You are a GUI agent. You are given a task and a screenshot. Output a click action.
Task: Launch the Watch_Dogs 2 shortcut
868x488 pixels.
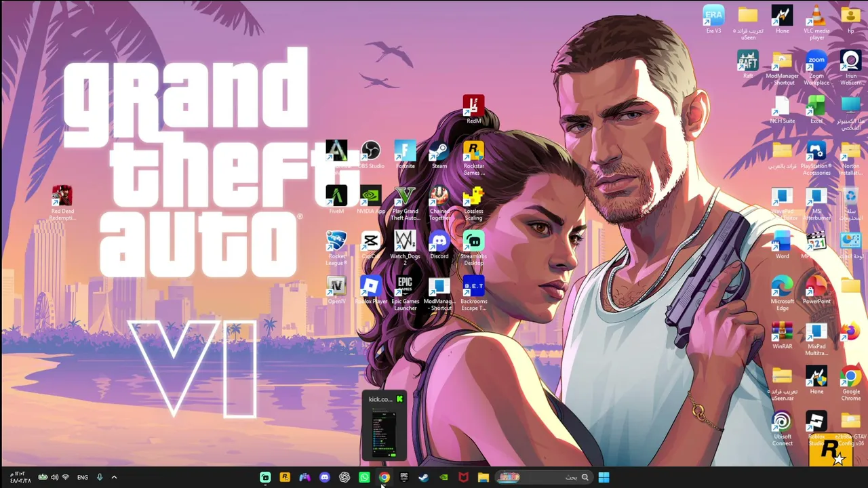tap(405, 249)
